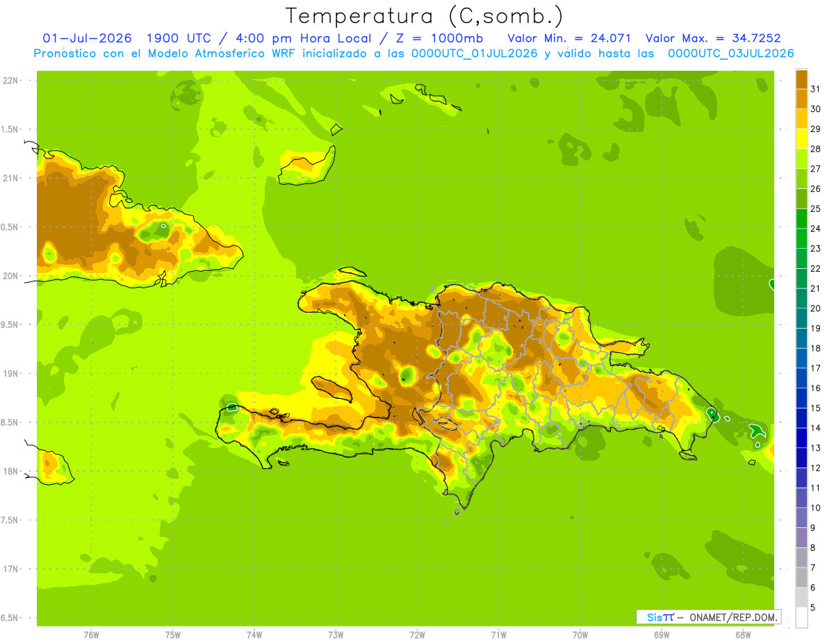Select the '0000UTC_03JUL2026' valid-until time text
834x644 pixels.
pyautogui.click(x=730, y=53)
